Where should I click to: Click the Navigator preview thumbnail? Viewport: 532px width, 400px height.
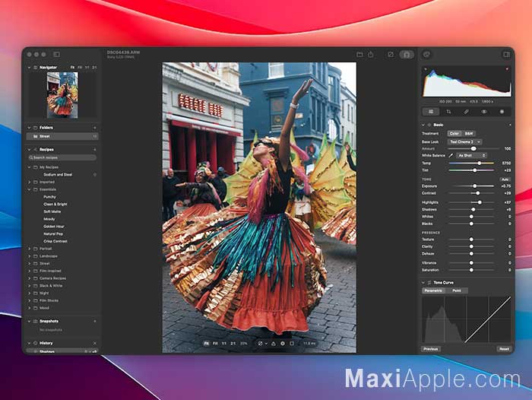coord(62,95)
